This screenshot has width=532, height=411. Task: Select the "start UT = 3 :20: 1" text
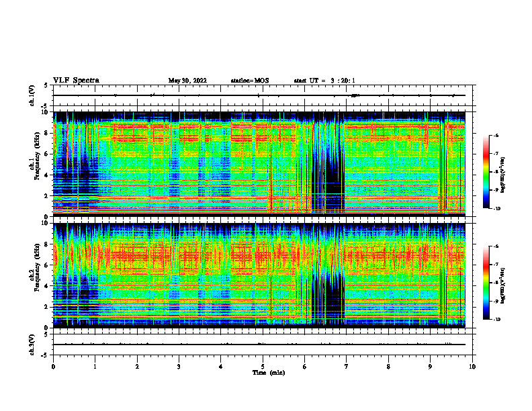[x=324, y=81]
